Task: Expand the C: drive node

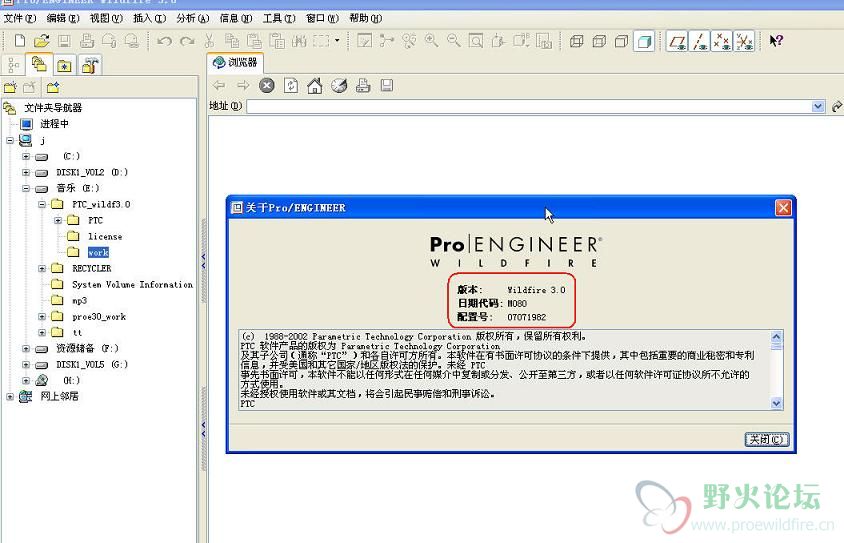Action: coord(26,156)
